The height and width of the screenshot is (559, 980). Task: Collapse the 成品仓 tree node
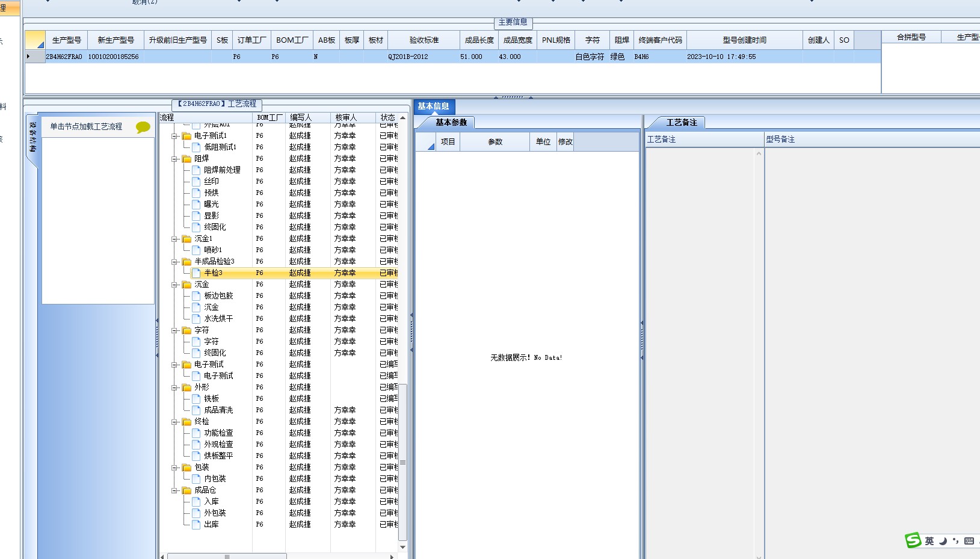[174, 490]
